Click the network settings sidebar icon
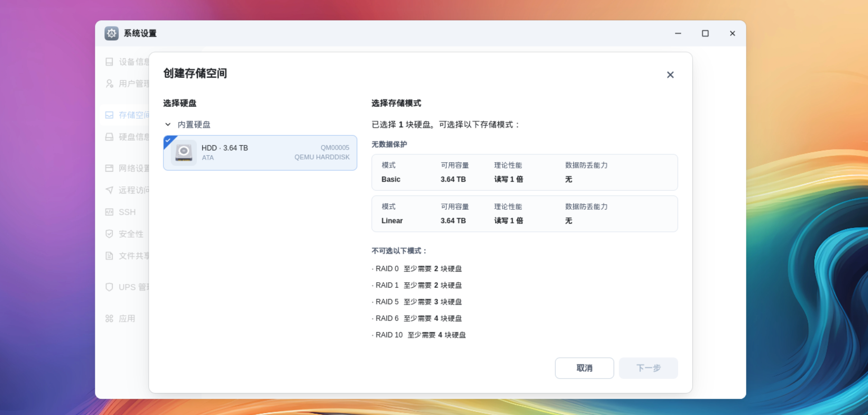This screenshot has height=415, width=868. (x=109, y=168)
